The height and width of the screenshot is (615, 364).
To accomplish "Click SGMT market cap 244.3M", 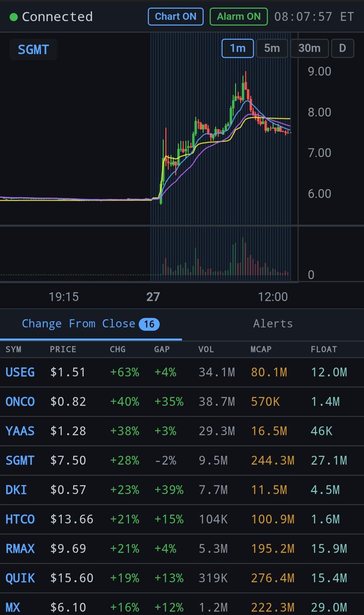I will tap(273, 460).
